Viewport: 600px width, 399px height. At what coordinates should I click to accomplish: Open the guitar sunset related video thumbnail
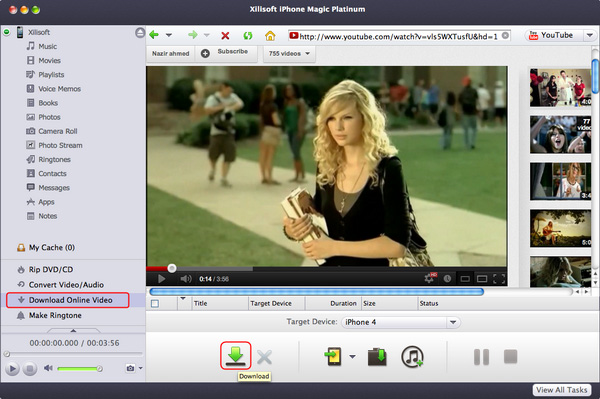[560, 228]
